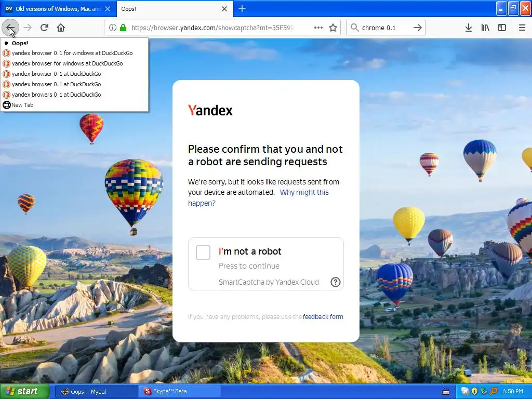This screenshot has width=532, height=399.
Task: Bookmark this page with the star icon
Action: click(333, 28)
